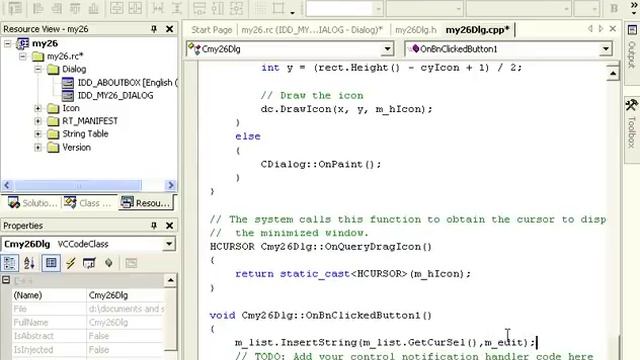Image resolution: width=640 pixels, height=360 pixels.
Task: Switch to the my26Dlg.h tab
Action: tap(416, 30)
